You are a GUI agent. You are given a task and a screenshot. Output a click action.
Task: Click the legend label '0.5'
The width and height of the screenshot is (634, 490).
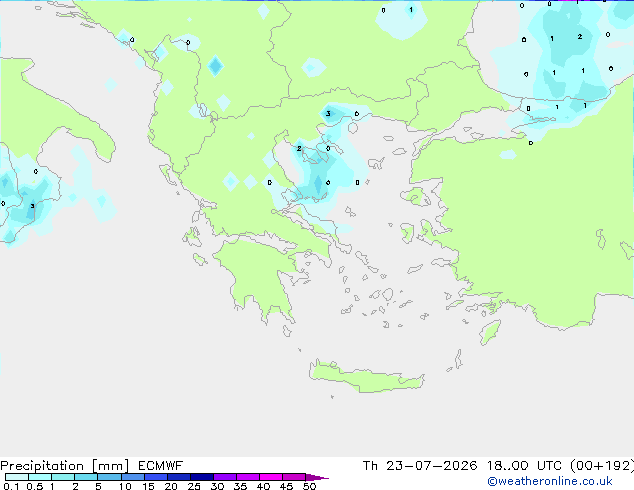click(35, 486)
